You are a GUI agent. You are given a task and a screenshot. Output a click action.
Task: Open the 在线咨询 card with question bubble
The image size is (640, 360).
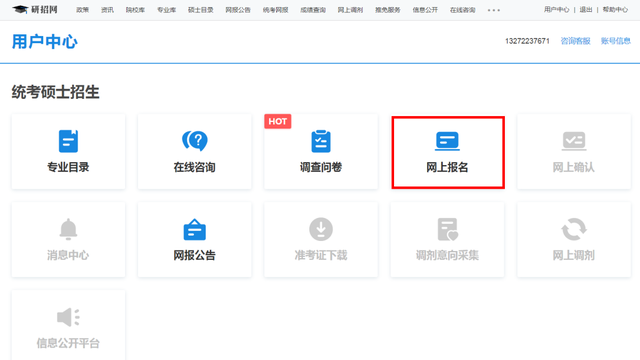(195, 151)
